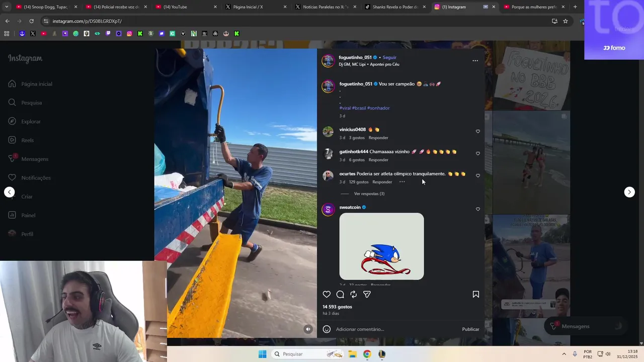Go to the next post arrow
The width and height of the screenshot is (644, 362).
[x=629, y=192]
